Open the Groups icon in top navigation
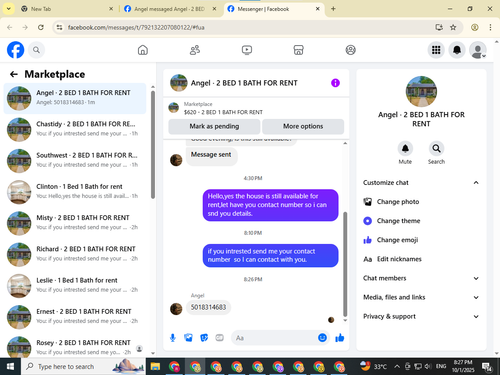500x375 pixels. coord(350,50)
